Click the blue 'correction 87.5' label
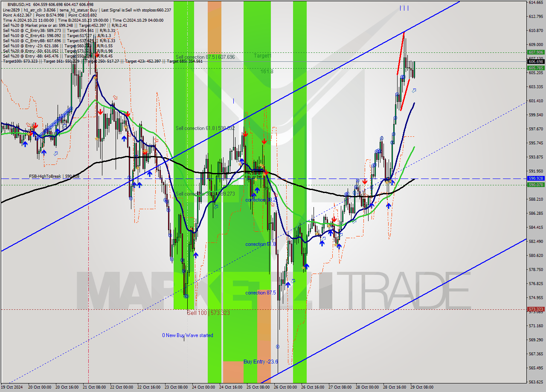This screenshot has height=392, width=546. 261,293
